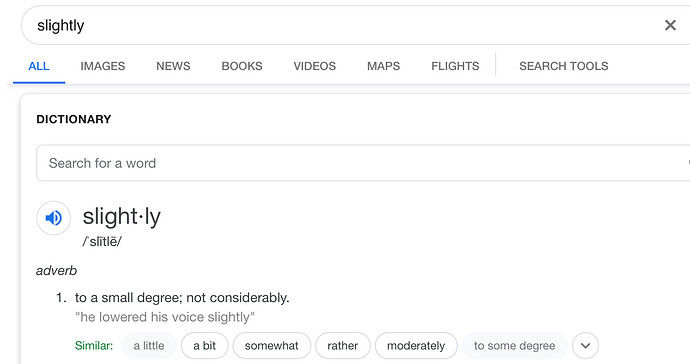Image resolution: width=690 pixels, height=364 pixels.
Task: Switch to the Images tab
Action: [103, 66]
